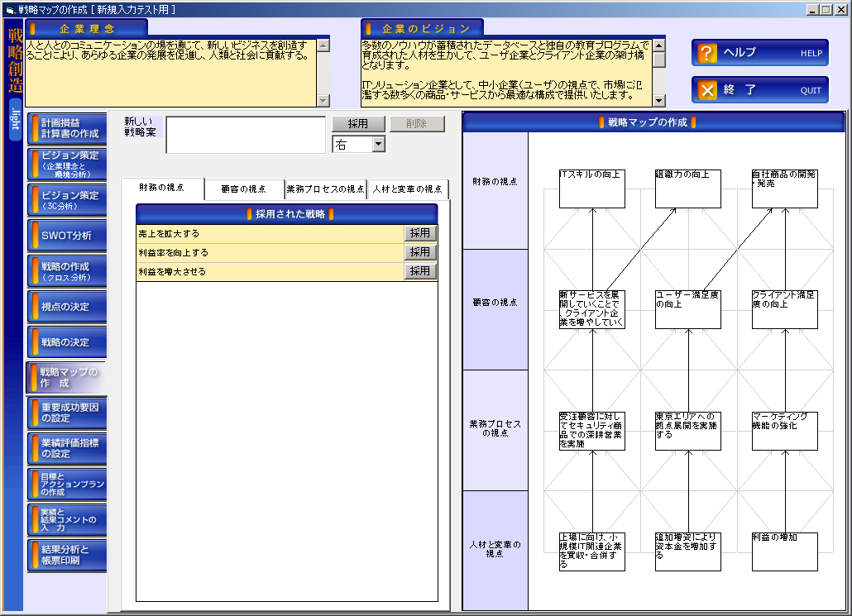This screenshot has width=852, height=616.
Task: Select the 利益を増大させる strategy row
Action: [x=270, y=271]
